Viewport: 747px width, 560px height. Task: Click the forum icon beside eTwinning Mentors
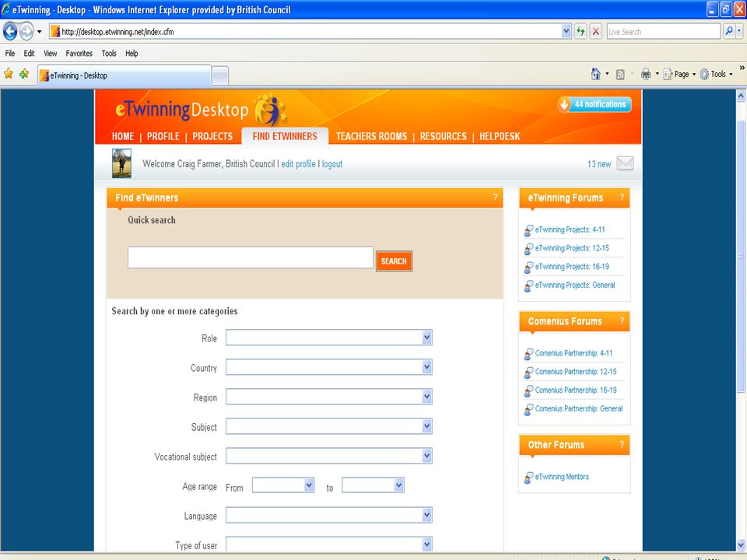coord(528,478)
